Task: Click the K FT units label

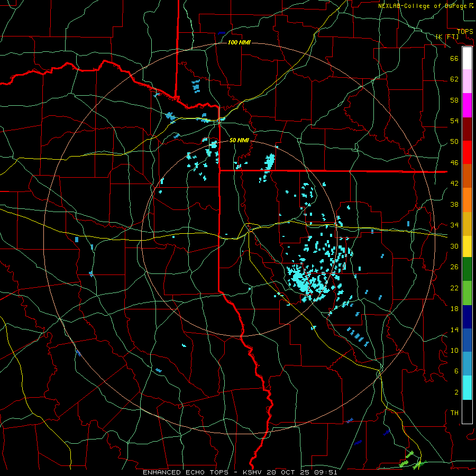Action: 447,36
